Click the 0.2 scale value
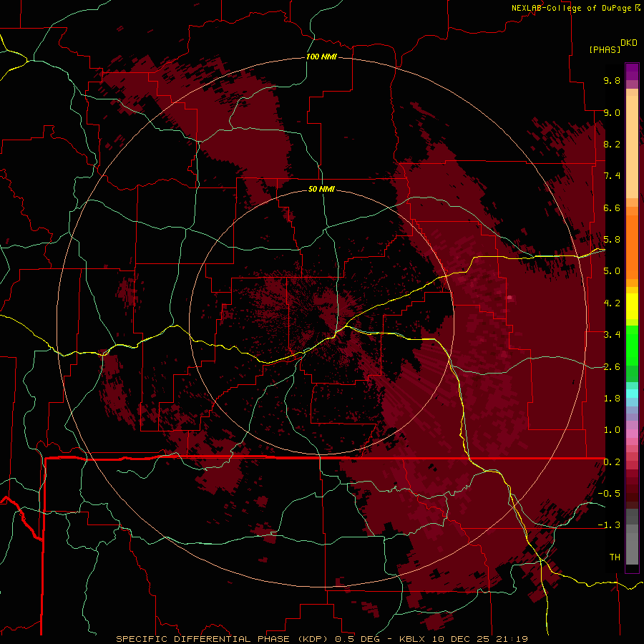This screenshot has width=644, height=644. click(612, 462)
